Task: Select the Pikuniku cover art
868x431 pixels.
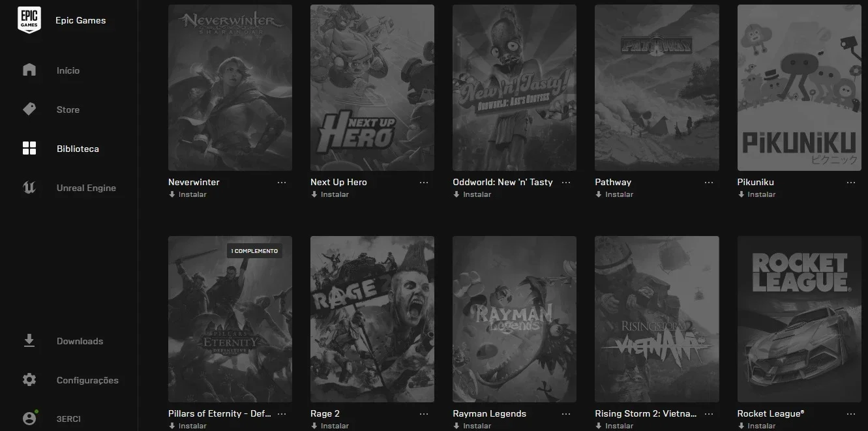Action: tap(800, 87)
